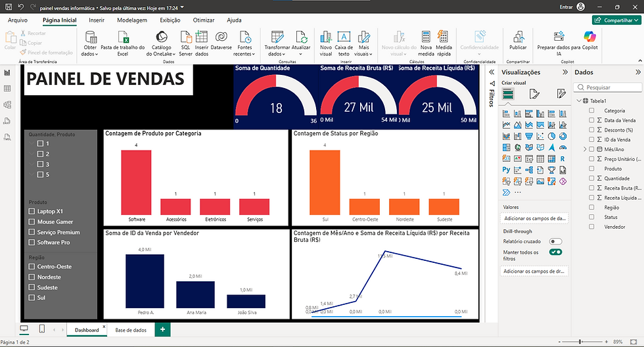Choose the funnel chart visualization

click(529, 136)
